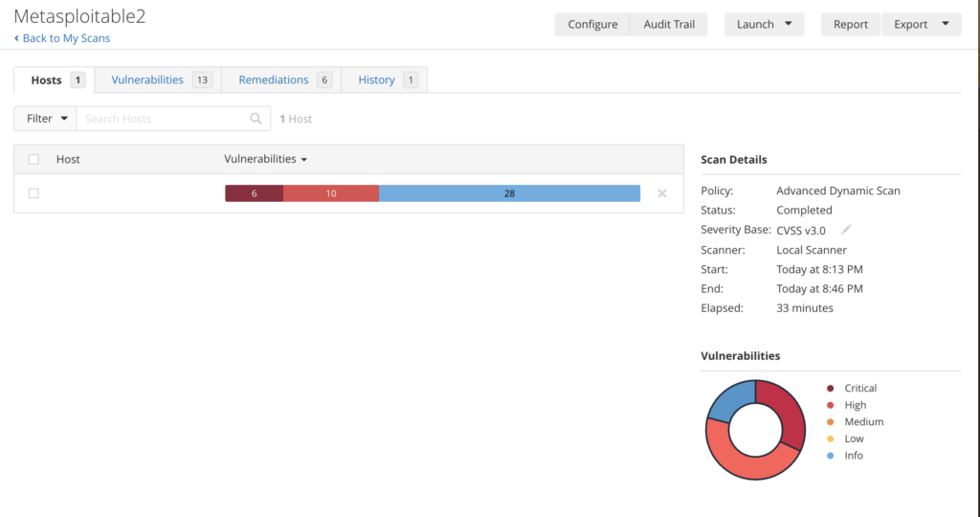Click the Critical legend entry
The image size is (980, 517).
[x=852, y=388]
